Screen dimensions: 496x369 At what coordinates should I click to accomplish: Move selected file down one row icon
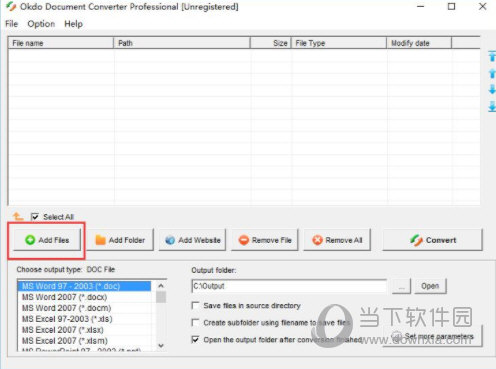click(x=492, y=89)
